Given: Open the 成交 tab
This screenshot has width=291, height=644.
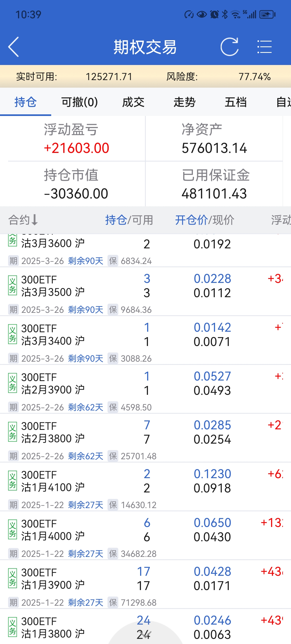Looking at the screenshot, I should point(133,102).
